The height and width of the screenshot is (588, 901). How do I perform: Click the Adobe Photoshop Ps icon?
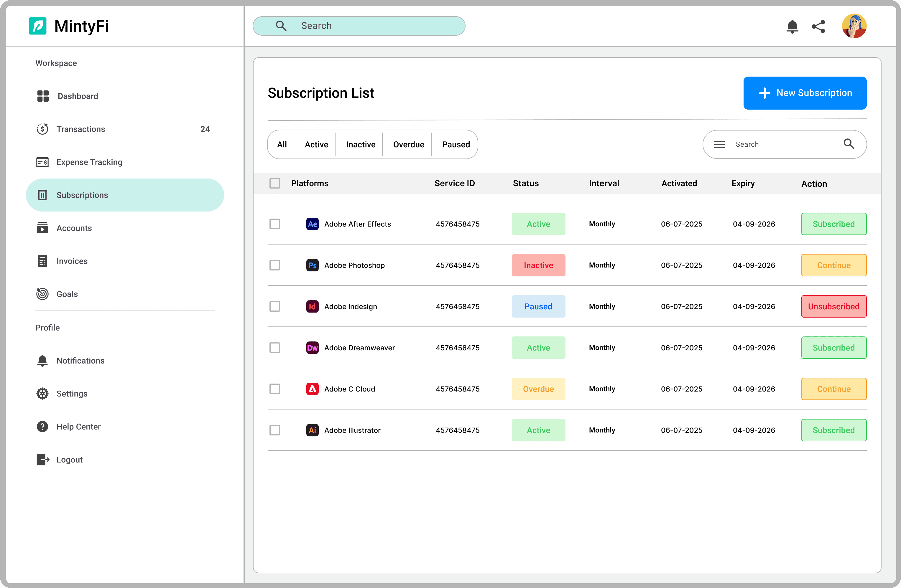312,265
